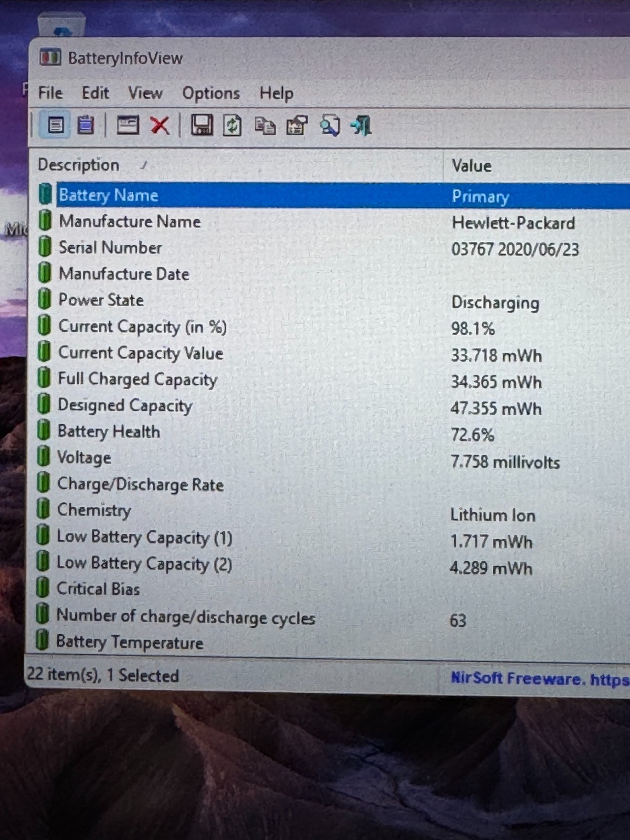This screenshot has width=630, height=840.
Task: Click the Properties toolbar icon
Action: (297, 126)
